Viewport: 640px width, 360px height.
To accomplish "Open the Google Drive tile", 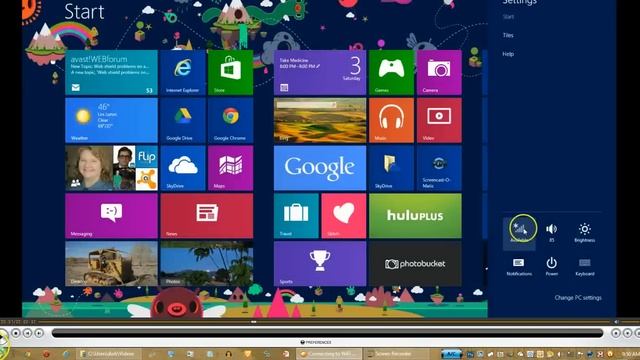I will point(183,120).
